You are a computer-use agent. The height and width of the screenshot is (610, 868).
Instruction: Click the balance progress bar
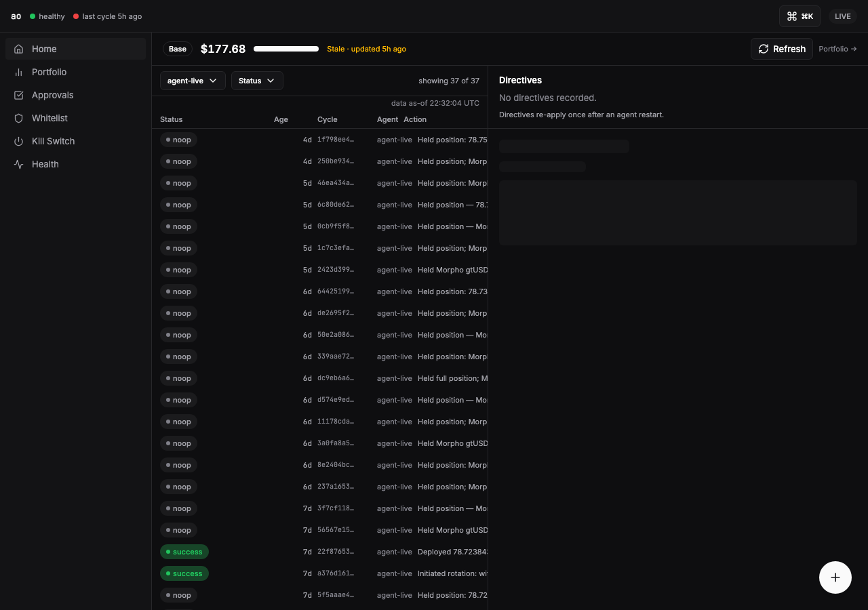[x=286, y=49]
